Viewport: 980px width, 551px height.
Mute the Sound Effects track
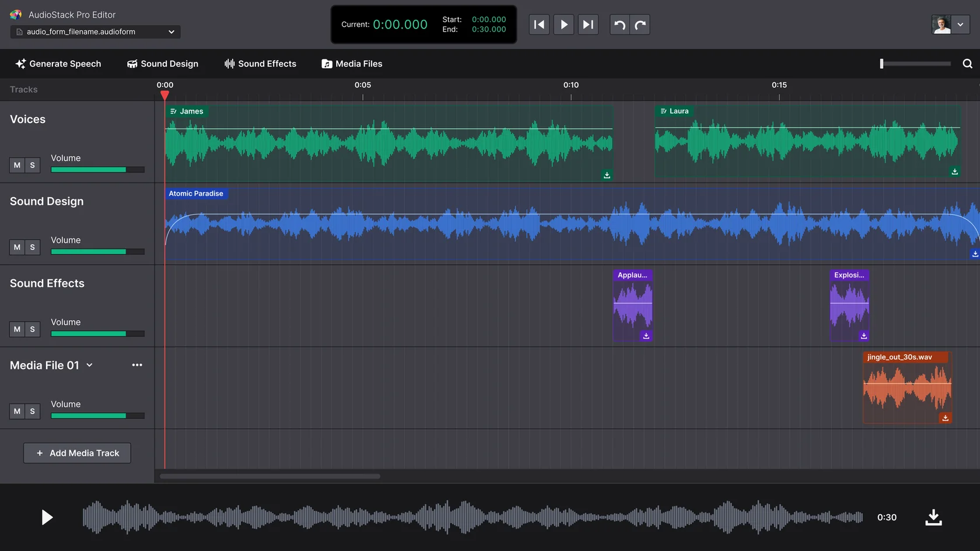click(17, 329)
